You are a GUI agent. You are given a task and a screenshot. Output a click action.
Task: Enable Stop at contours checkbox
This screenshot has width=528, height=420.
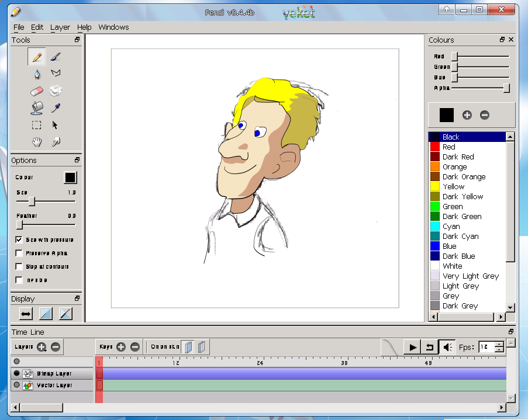(19, 266)
